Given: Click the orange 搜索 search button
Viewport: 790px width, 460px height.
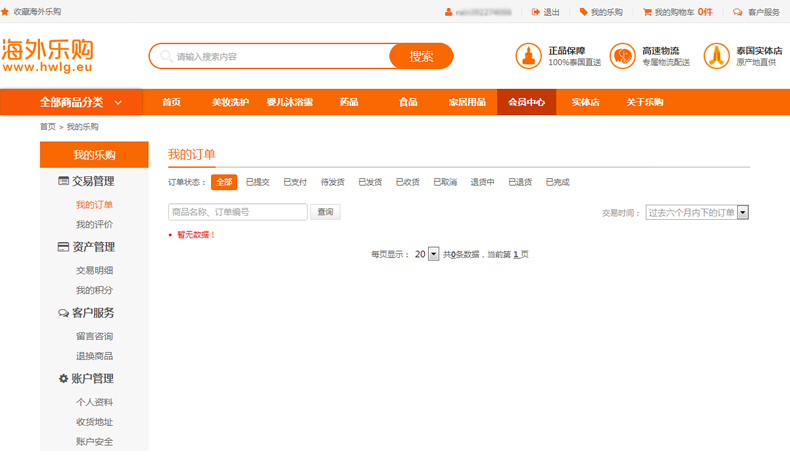Looking at the screenshot, I should pos(421,56).
